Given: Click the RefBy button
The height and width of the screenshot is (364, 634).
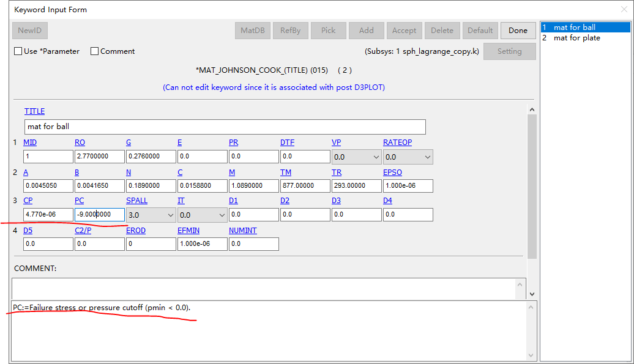Looking at the screenshot, I should (x=290, y=30).
